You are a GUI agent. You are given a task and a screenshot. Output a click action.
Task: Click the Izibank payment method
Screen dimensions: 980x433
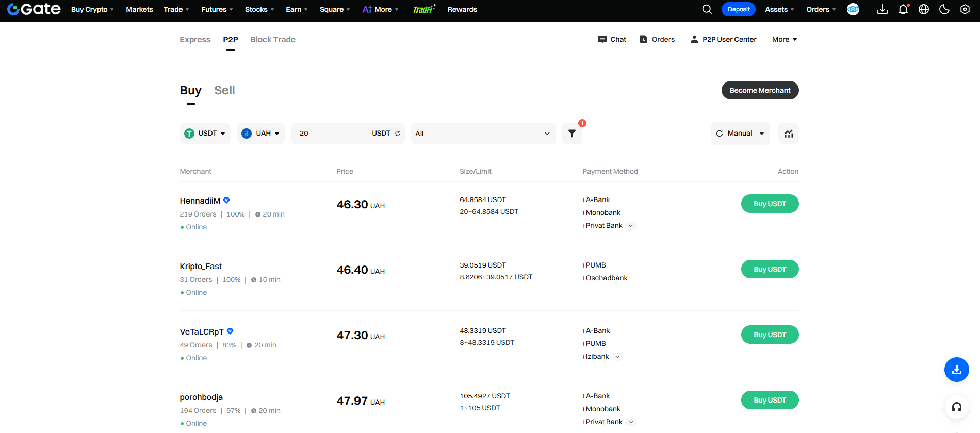597,357
